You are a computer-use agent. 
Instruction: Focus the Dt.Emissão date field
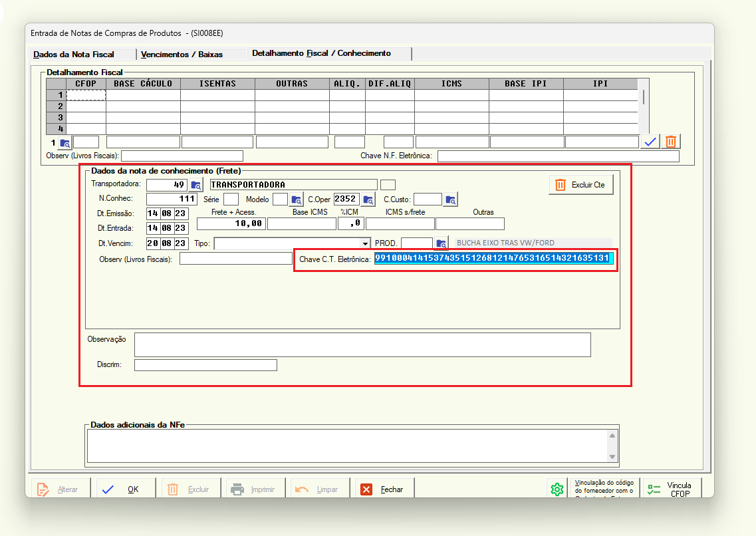(168, 213)
